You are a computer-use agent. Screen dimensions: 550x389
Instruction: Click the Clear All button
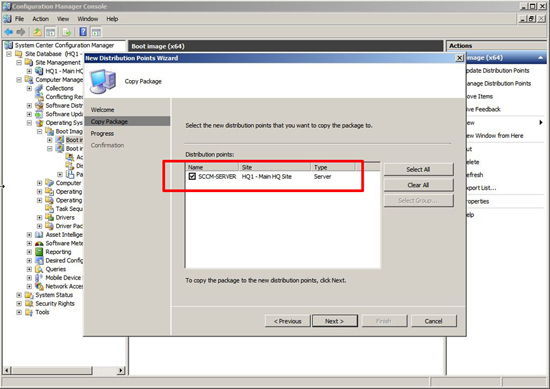(x=418, y=185)
